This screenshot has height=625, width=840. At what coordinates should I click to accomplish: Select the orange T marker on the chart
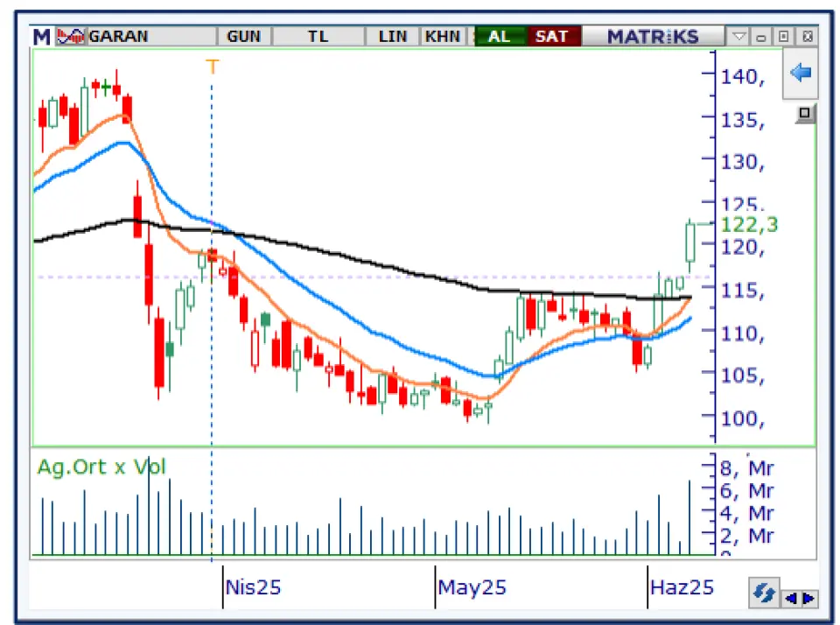point(212,67)
